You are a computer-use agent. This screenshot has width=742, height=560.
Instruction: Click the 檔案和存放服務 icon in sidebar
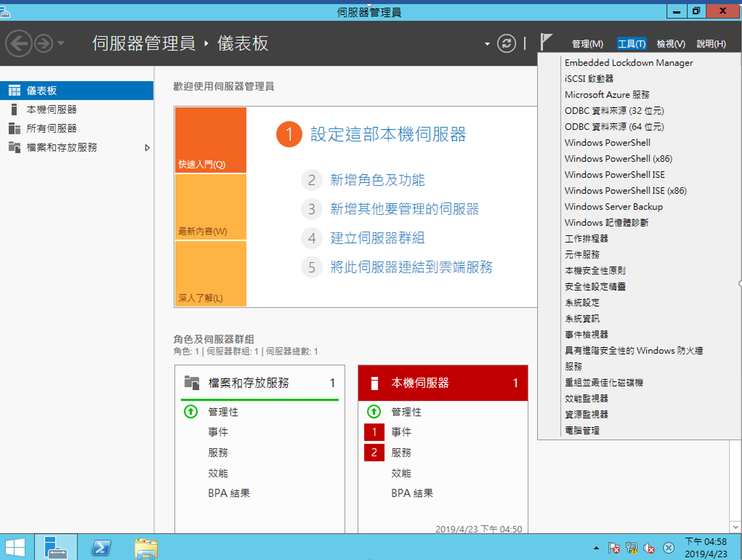point(15,147)
